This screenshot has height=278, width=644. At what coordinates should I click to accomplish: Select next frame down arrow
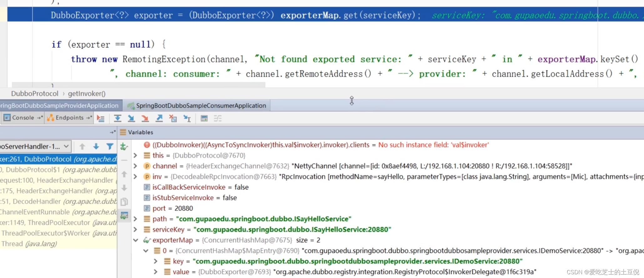(96, 146)
